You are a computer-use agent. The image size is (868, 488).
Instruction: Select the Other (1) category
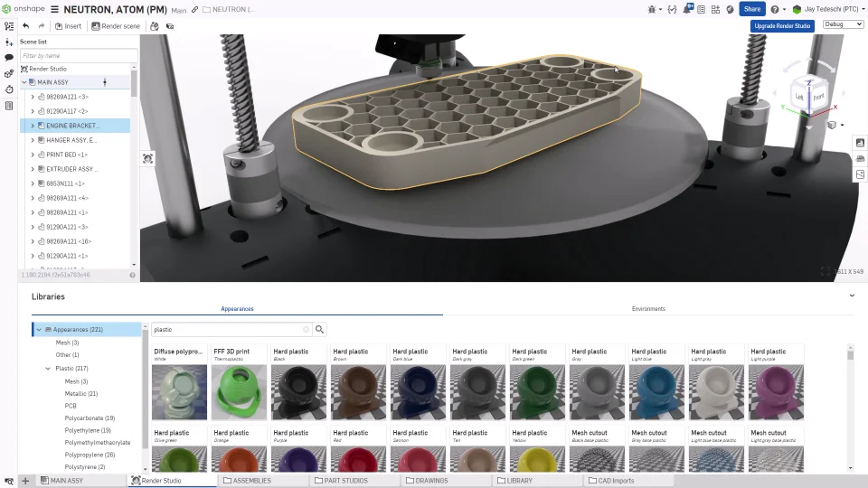(67, 354)
